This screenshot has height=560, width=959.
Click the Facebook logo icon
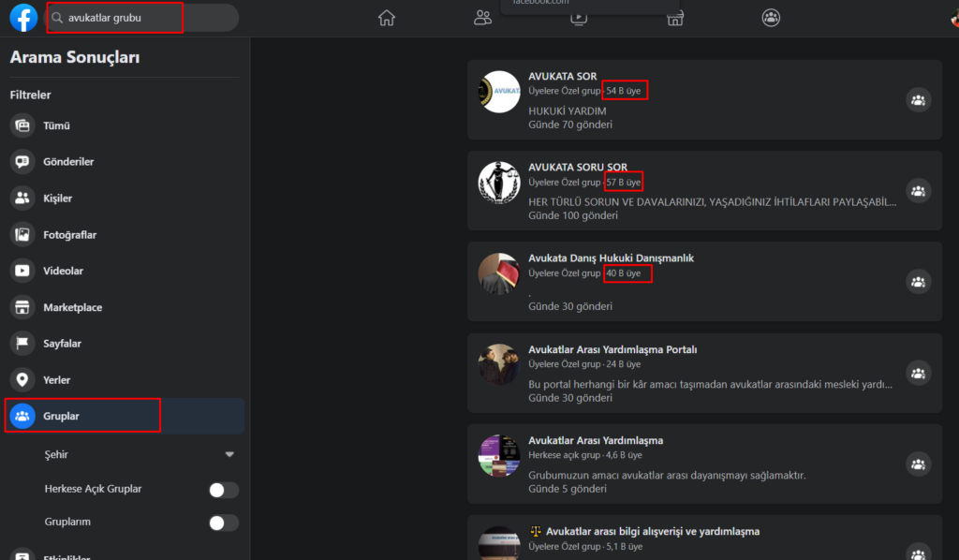(x=23, y=18)
